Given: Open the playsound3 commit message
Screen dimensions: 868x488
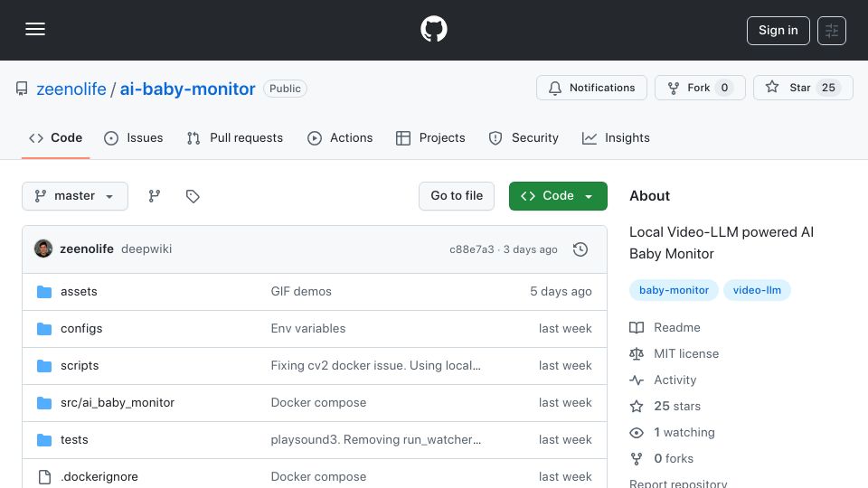Looking at the screenshot, I should (376, 440).
